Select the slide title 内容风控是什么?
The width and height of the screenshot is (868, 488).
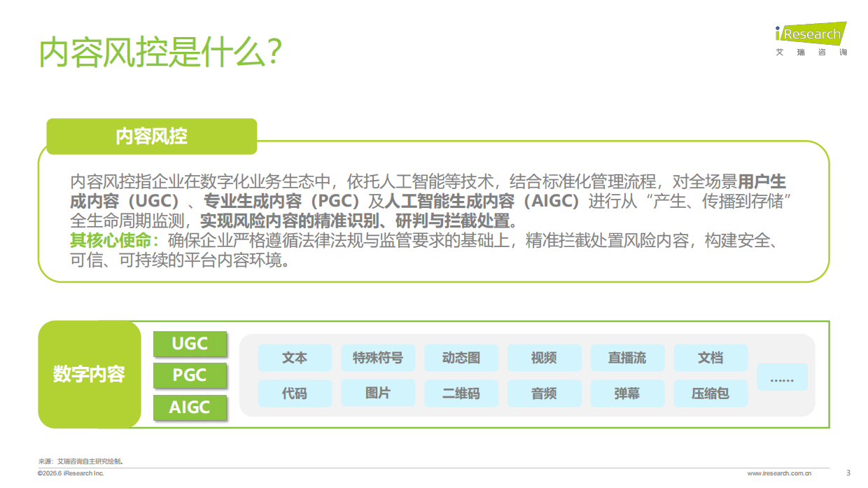160,53
